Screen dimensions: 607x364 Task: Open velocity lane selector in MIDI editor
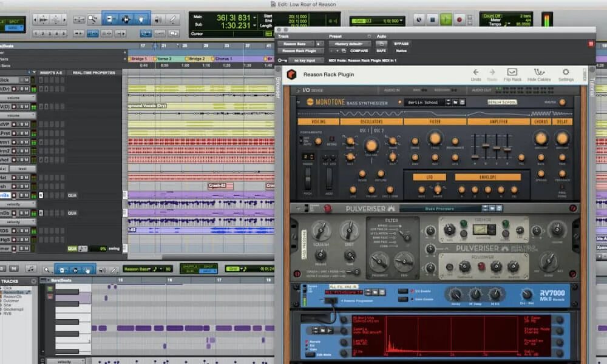(x=65, y=362)
